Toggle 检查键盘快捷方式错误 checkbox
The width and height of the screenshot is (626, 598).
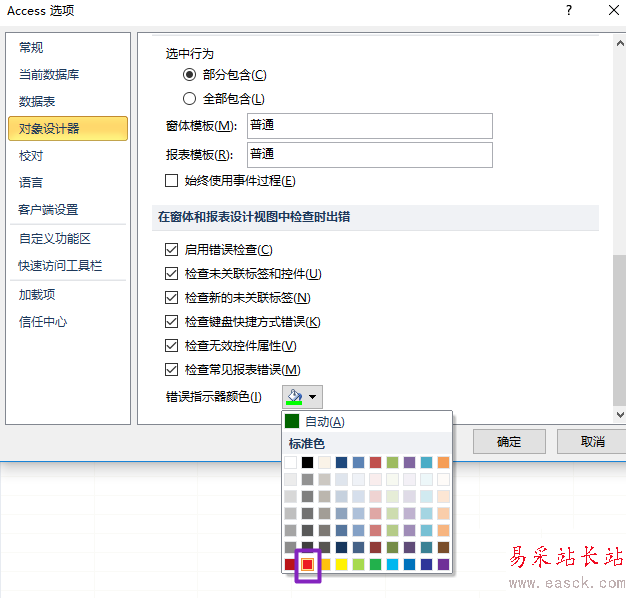172,322
